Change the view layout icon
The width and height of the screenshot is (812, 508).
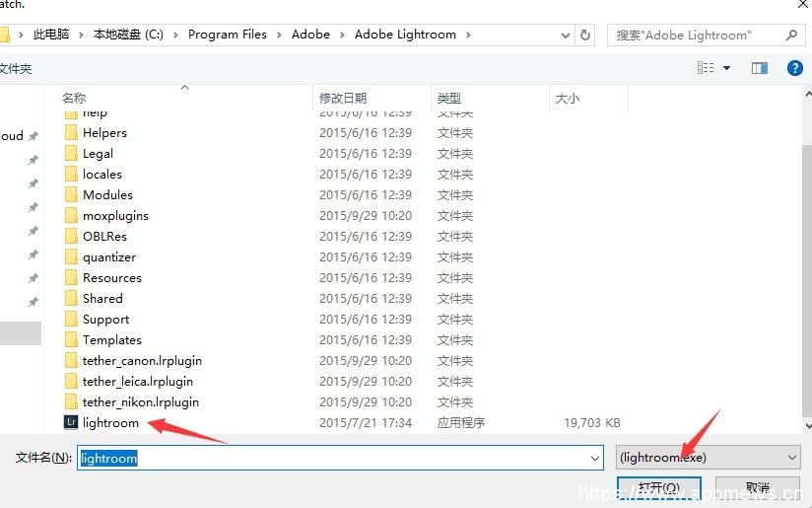pos(706,68)
